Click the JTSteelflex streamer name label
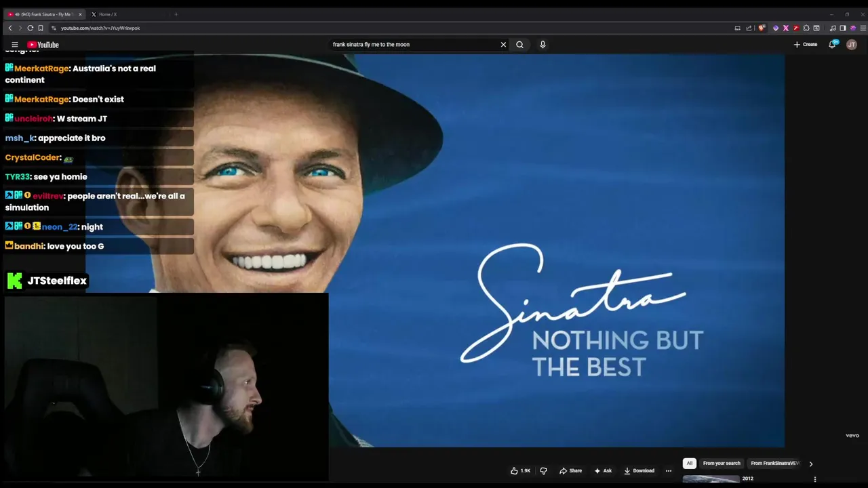Viewport: 868px width, 488px height. coord(57,281)
